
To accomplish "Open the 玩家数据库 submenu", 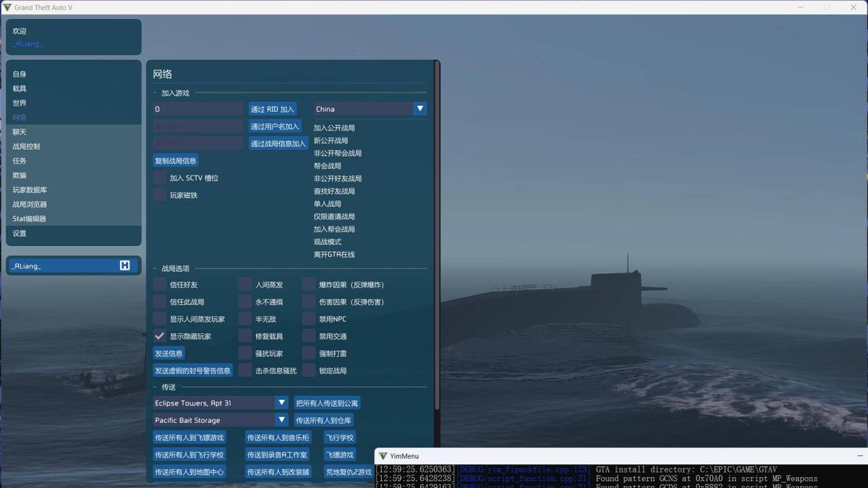I will tap(74, 190).
